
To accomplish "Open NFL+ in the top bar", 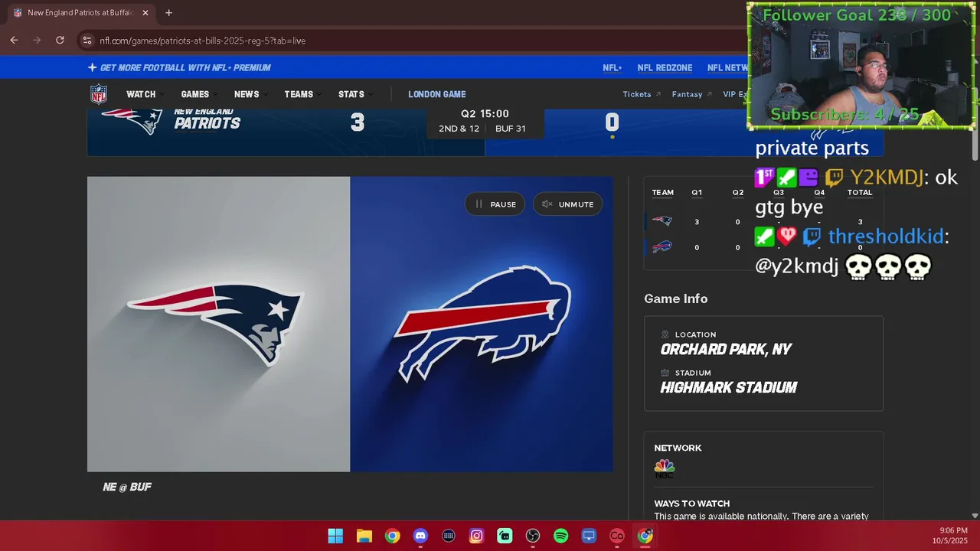I will point(612,67).
